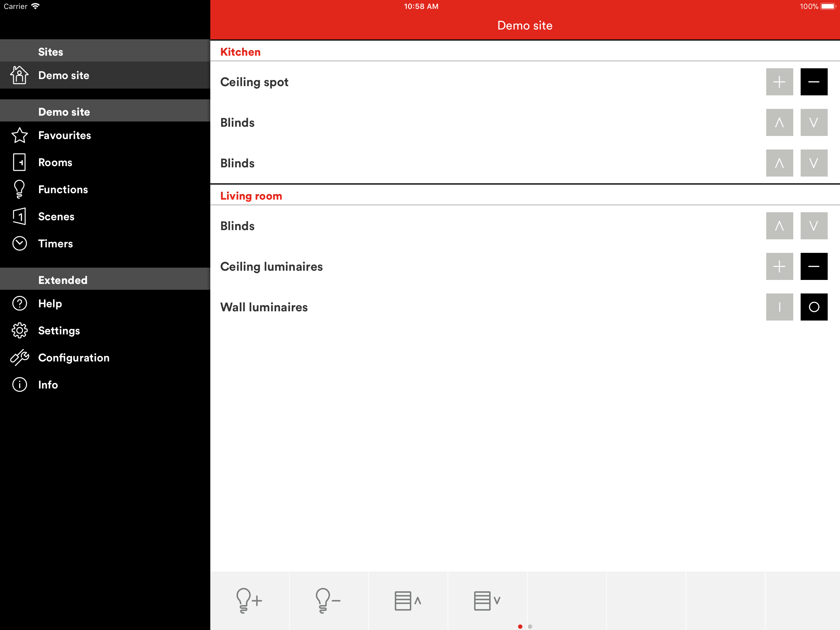The width and height of the screenshot is (840, 630).
Task: Increase Ceiling luminaires with plus button
Action: point(779,266)
